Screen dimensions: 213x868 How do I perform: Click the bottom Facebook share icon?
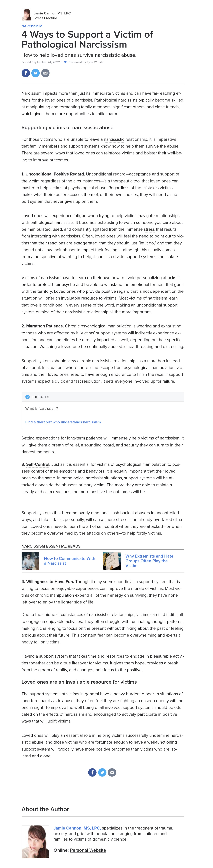[x=92, y=772]
